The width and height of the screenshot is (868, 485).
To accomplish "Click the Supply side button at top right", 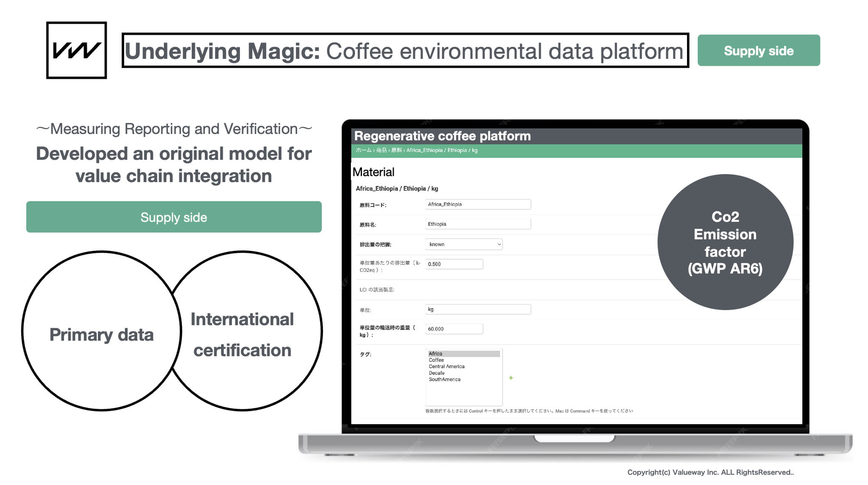I will [x=758, y=50].
